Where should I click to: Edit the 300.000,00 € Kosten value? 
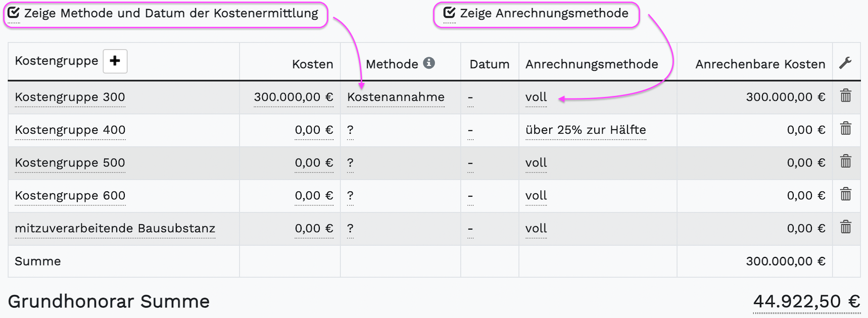click(294, 97)
